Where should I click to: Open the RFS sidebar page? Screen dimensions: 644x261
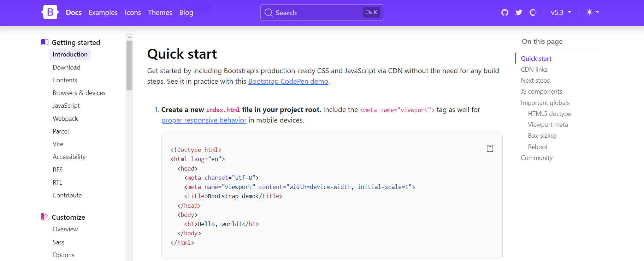(58, 170)
